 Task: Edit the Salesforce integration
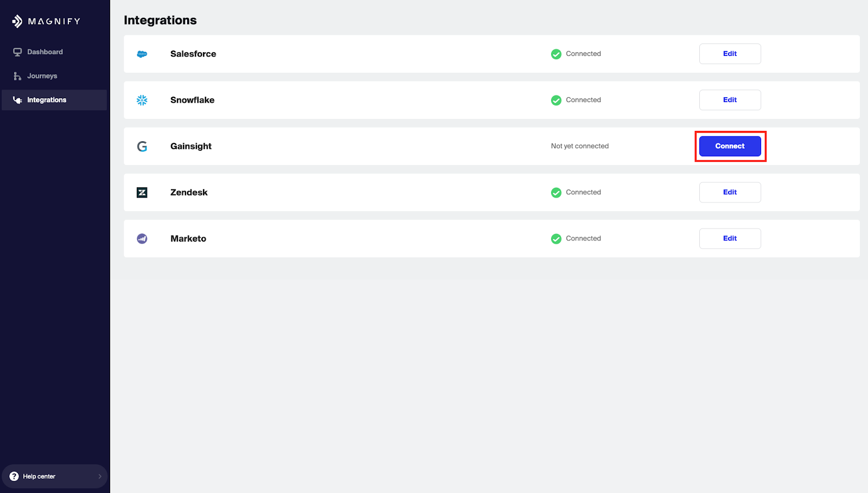click(x=730, y=54)
